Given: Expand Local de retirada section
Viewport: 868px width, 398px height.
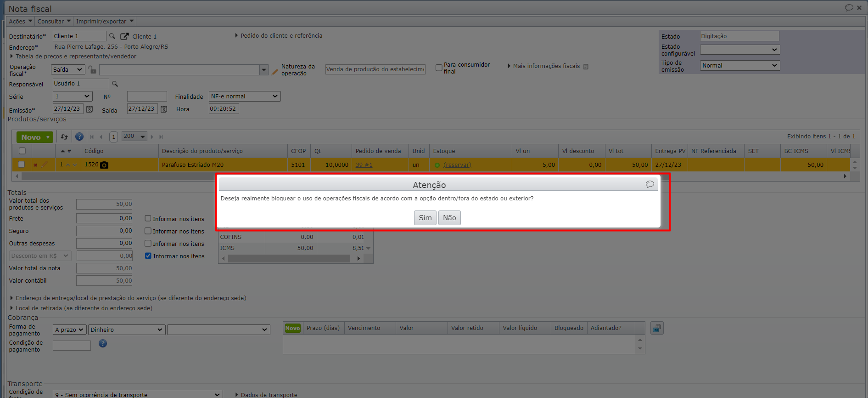Looking at the screenshot, I should (x=81, y=308).
